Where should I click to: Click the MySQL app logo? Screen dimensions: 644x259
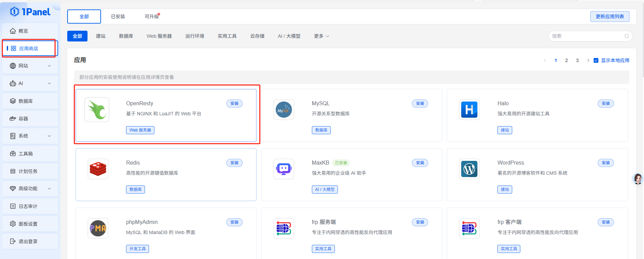pos(284,110)
